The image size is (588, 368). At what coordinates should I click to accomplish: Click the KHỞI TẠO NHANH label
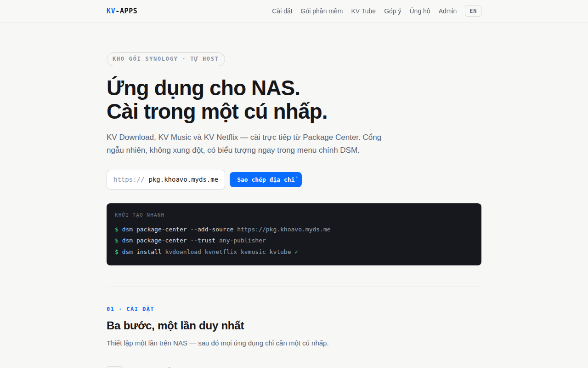pos(140,215)
